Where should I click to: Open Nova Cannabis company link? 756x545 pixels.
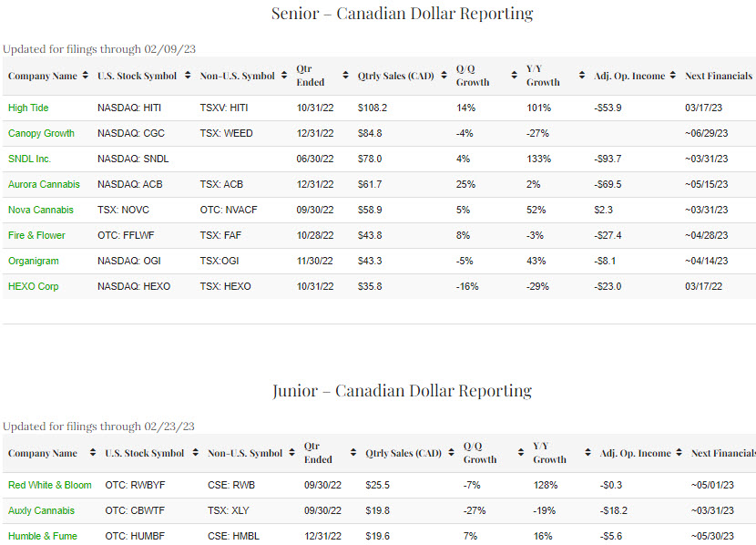coord(41,210)
